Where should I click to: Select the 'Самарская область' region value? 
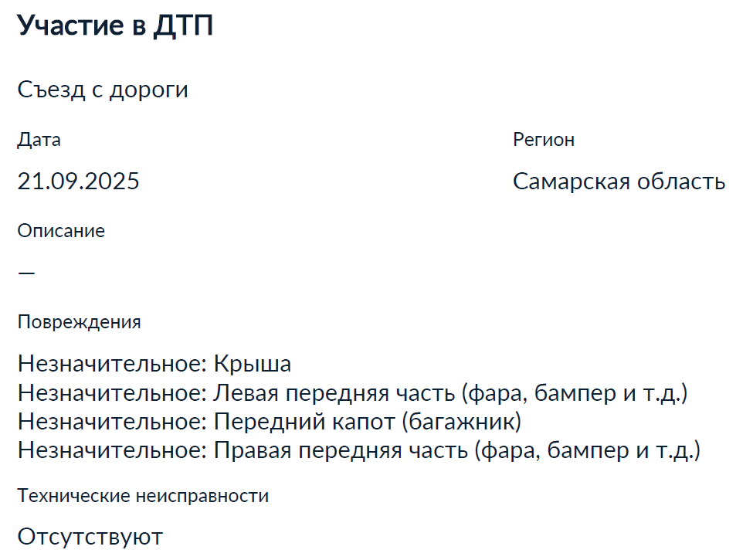pos(619,182)
